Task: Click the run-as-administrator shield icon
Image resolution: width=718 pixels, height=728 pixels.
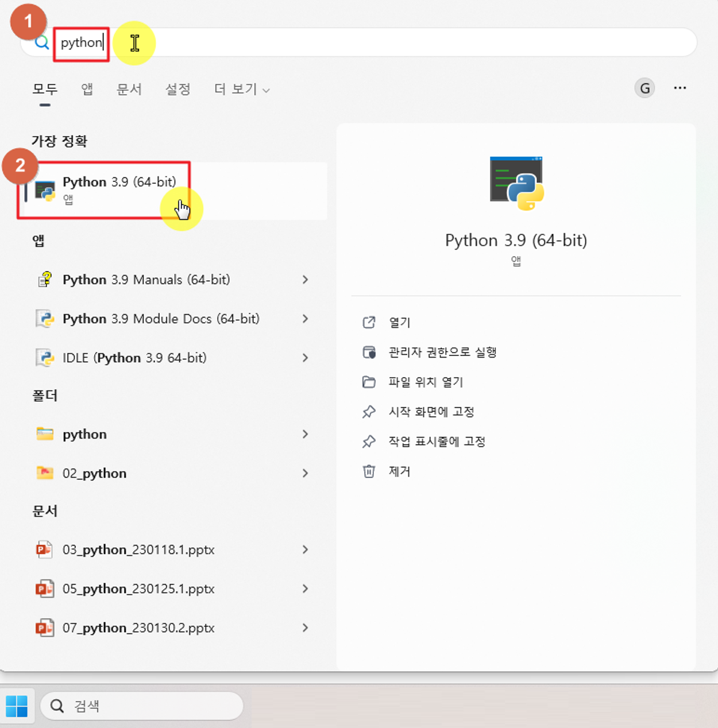Action: pyautogui.click(x=369, y=352)
